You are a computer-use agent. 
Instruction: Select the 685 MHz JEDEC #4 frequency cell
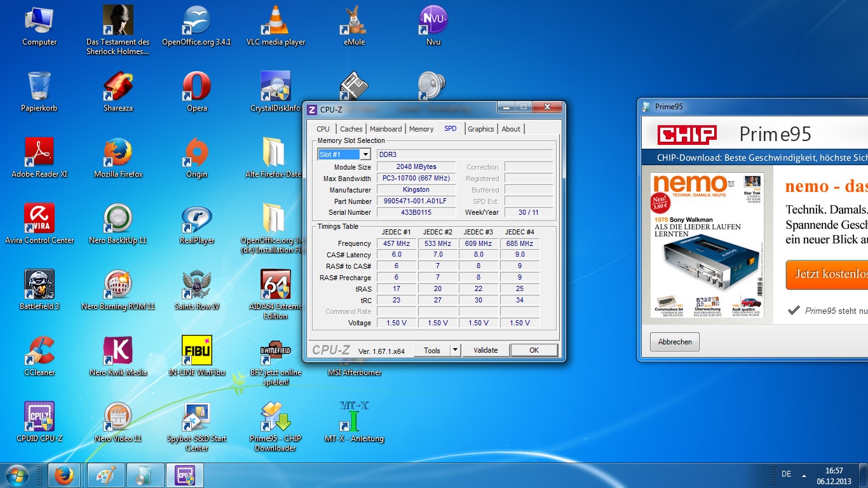point(520,243)
